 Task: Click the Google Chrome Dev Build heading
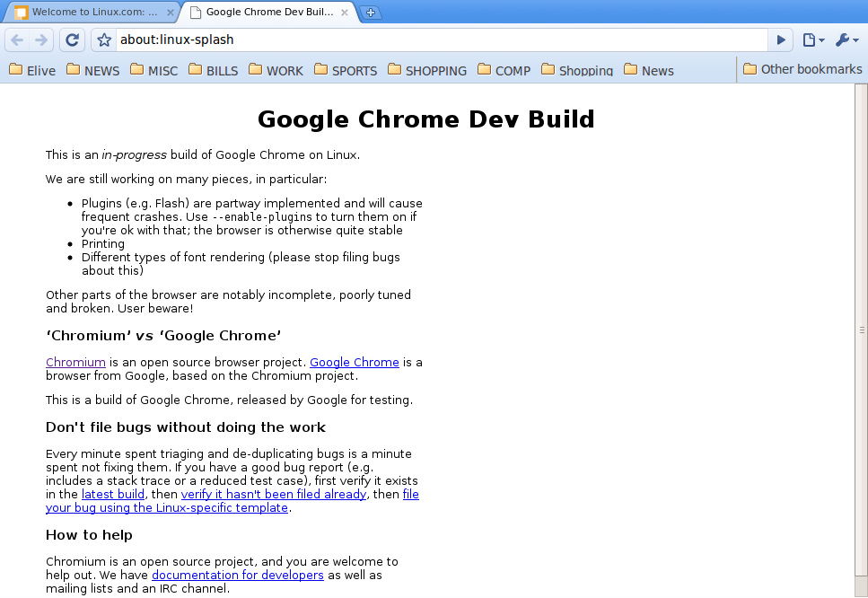[426, 119]
